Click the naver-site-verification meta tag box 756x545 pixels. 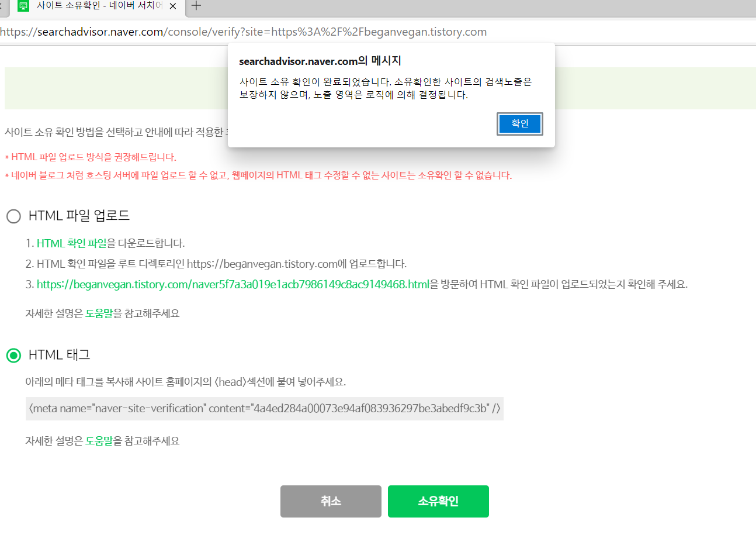coord(265,408)
